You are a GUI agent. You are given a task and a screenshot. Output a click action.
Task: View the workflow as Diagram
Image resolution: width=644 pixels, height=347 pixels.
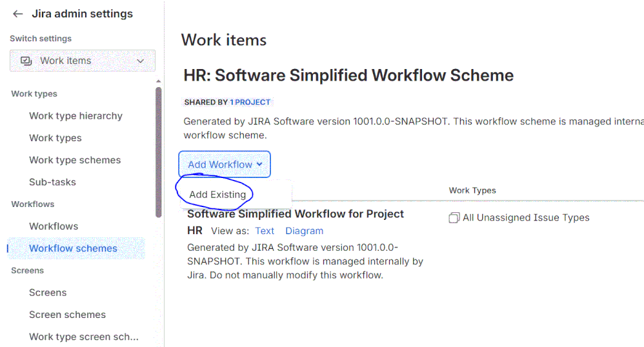coord(305,231)
